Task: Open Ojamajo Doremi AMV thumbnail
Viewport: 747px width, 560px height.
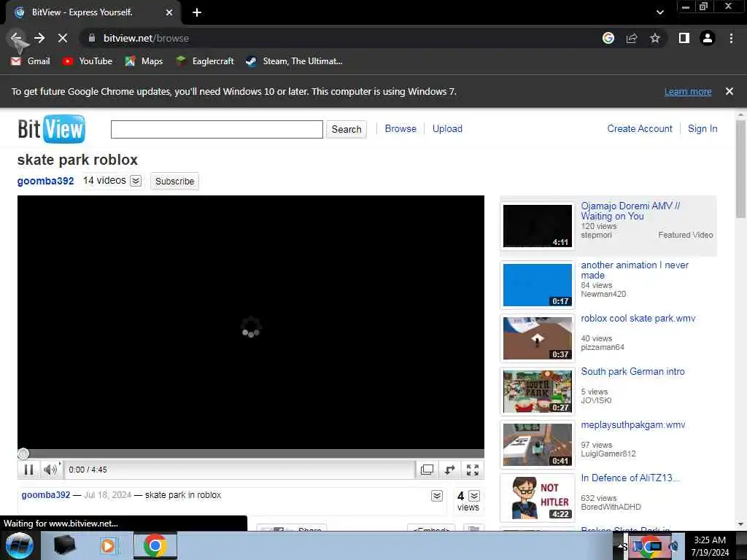Action: point(538,226)
